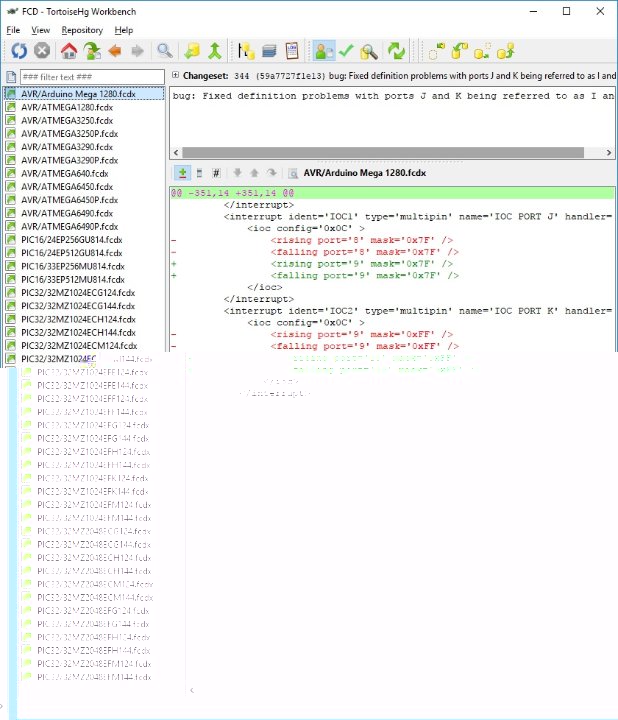Select AVR/ATMEGA6490.fcdx file
Image resolution: width=618 pixels, height=720 pixels.
coord(84,213)
